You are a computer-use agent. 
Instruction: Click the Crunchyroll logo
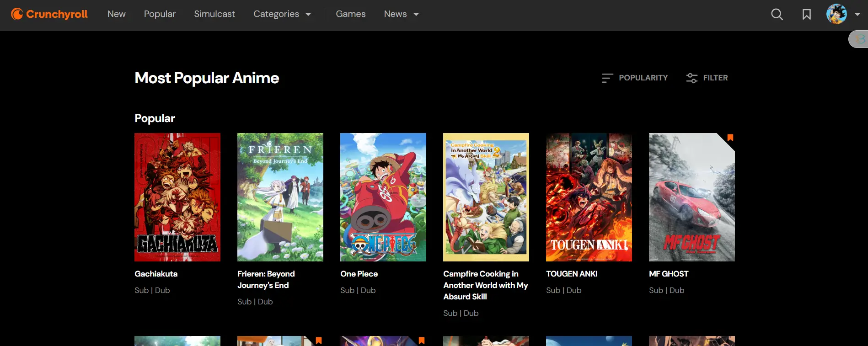point(49,14)
